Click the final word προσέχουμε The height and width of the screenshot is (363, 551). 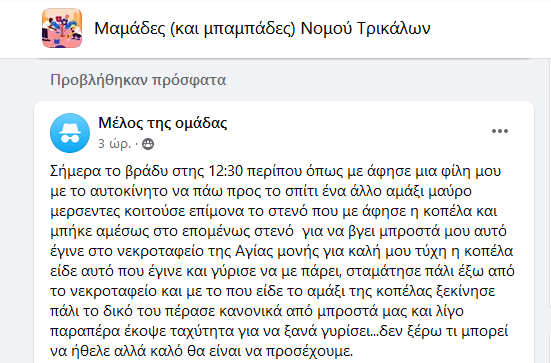309,351
